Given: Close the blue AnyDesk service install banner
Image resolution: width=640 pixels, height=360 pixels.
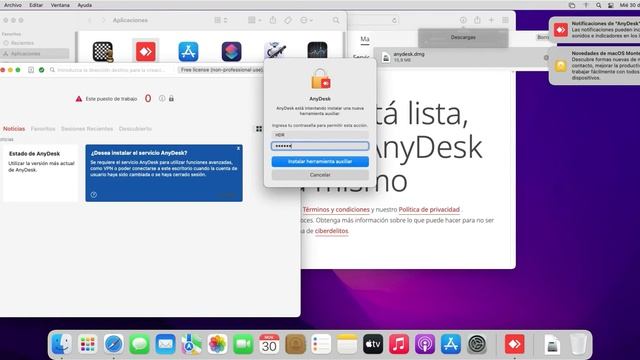Looking at the screenshot, I should (238, 149).
